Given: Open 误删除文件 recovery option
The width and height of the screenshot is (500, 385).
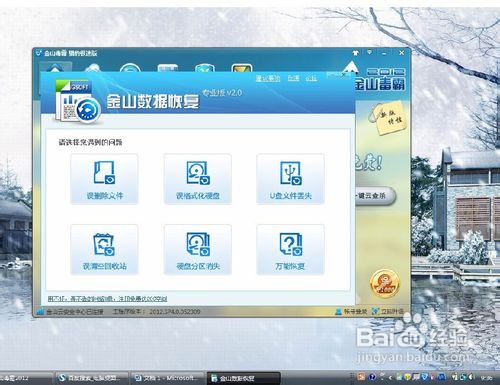Looking at the screenshot, I should pyautogui.click(x=104, y=179).
